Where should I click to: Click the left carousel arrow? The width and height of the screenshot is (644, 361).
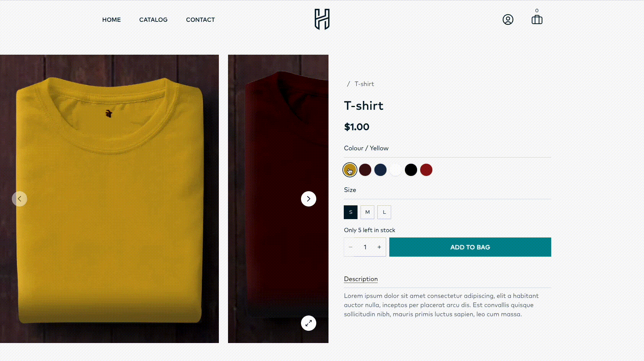click(19, 198)
